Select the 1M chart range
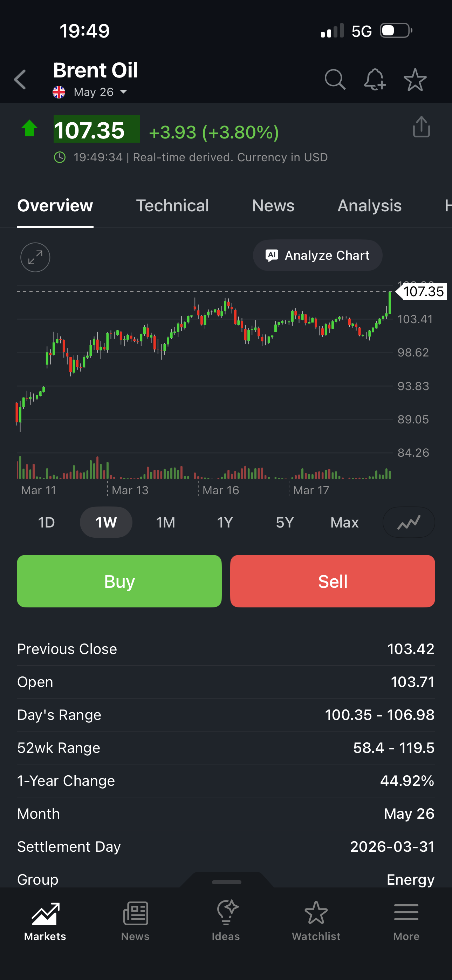This screenshot has height=980, width=452. pyautogui.click(x=165, y=522)
